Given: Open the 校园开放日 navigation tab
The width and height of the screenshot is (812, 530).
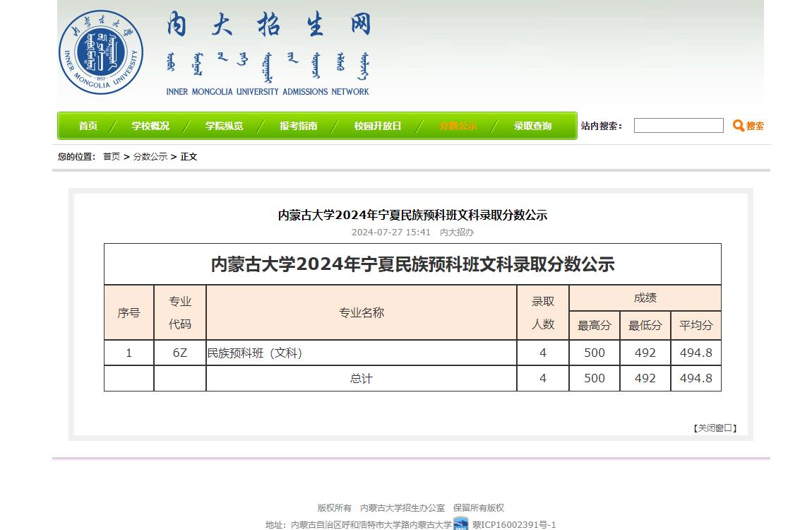Looking at the screenshot, I should click(x=378, y=126).
